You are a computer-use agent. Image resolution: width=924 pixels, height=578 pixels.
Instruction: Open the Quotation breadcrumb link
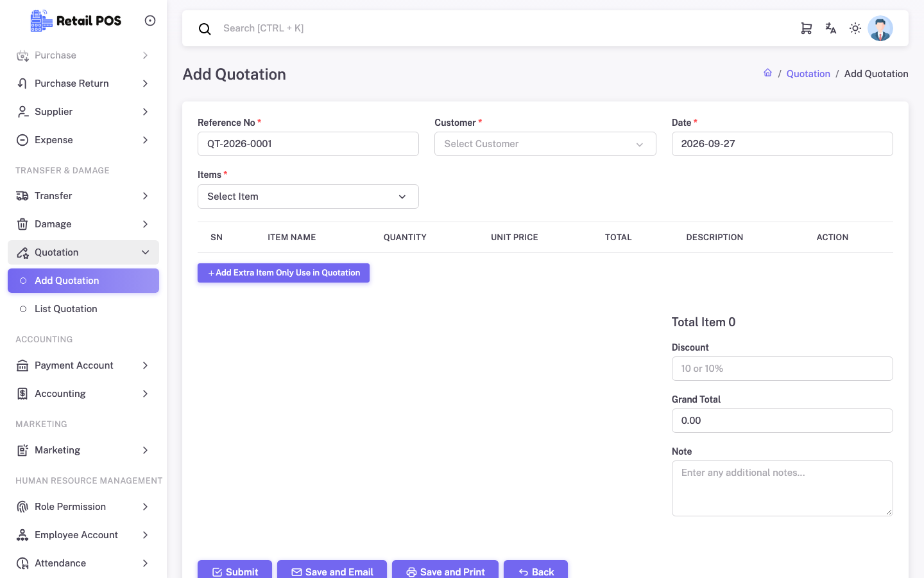pyautogui.click(x=809, y=74)
